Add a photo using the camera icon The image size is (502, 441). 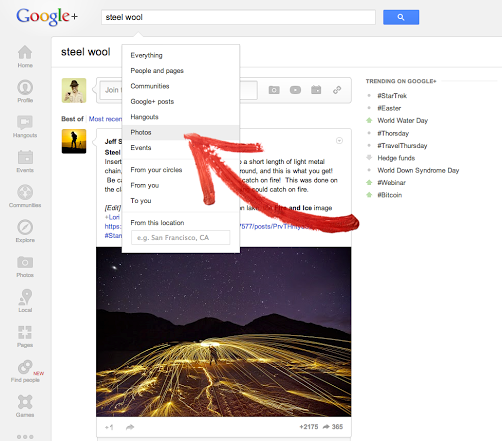coord(274,90)
